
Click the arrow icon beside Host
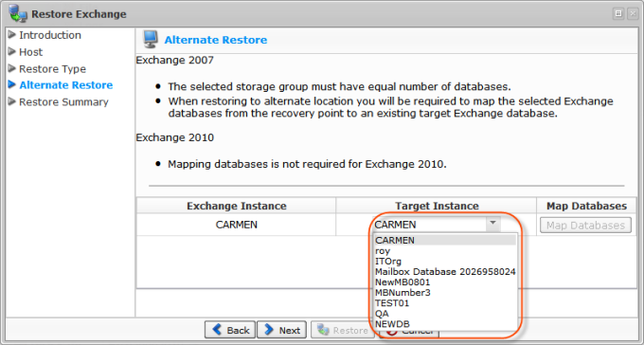pyautogui.click(x=12, y=51)
